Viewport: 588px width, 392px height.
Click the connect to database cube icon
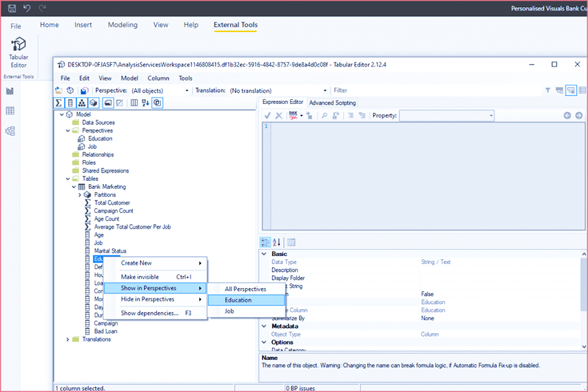70,90
